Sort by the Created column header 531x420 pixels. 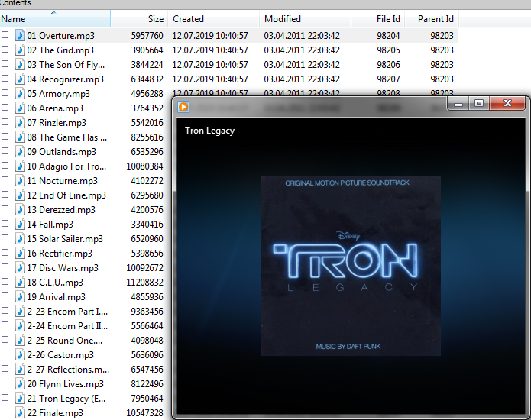(214, 18)
